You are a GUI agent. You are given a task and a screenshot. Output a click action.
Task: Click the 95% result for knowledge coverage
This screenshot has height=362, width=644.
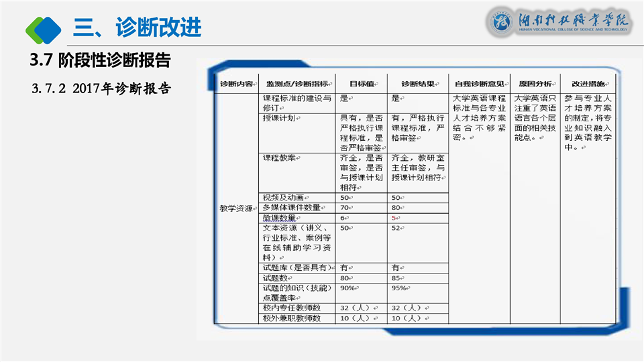[x=400, y=288]
